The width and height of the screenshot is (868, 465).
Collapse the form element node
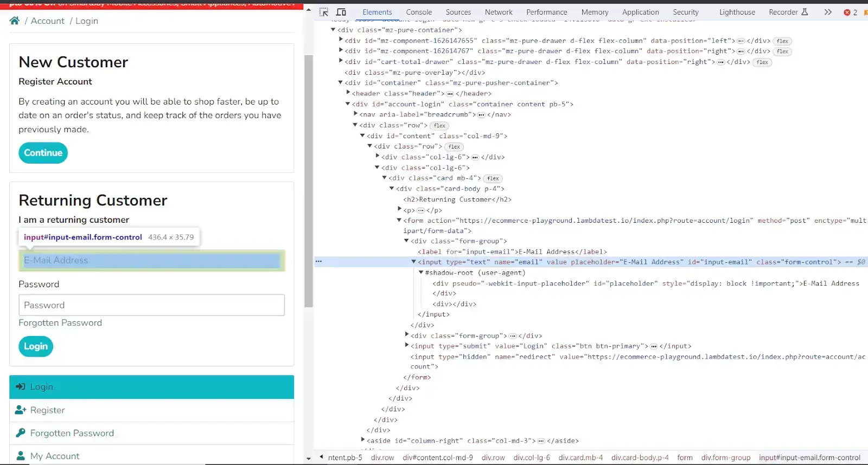(399, 221)
